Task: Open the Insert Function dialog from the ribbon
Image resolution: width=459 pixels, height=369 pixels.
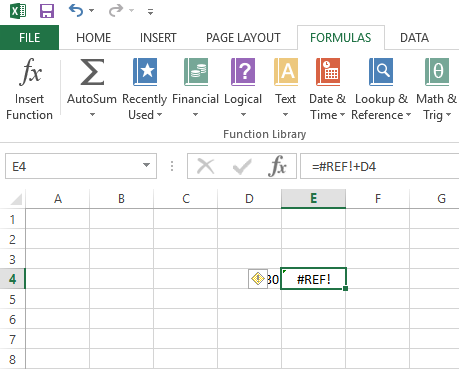Action: [x=30, y=88]
